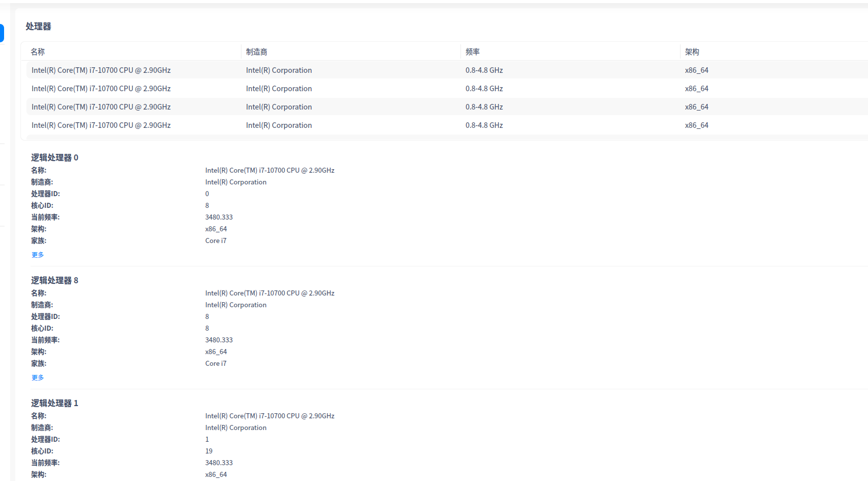The width and height of the screenshot is (868, 481).
Task: Click 家族 value Core i7 in 逻辑处理器 0
Action: (x=216, y=240)
